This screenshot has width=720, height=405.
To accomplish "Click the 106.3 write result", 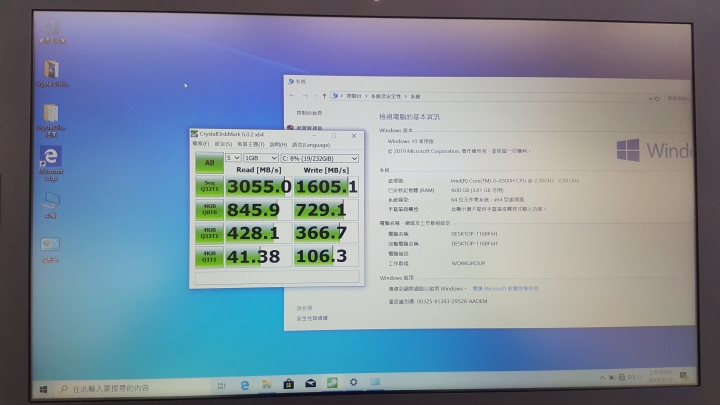I will tap(326, 256).
